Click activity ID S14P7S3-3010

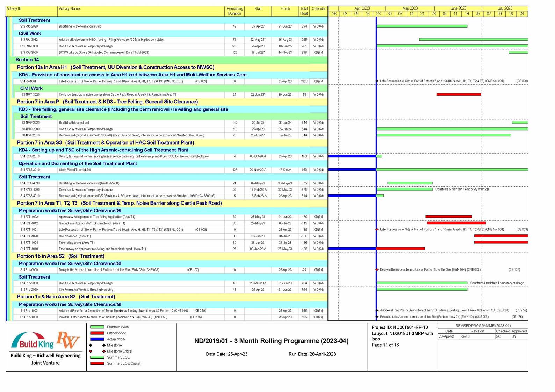pyautogui.click(x=30, y=170)
